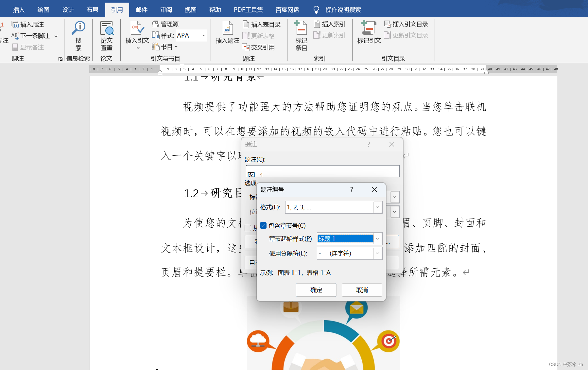The height and width of the screenshot is (370, 588).
Task: Open the Baidu Netdisk ribbon tab
Action: click(287, 10)
